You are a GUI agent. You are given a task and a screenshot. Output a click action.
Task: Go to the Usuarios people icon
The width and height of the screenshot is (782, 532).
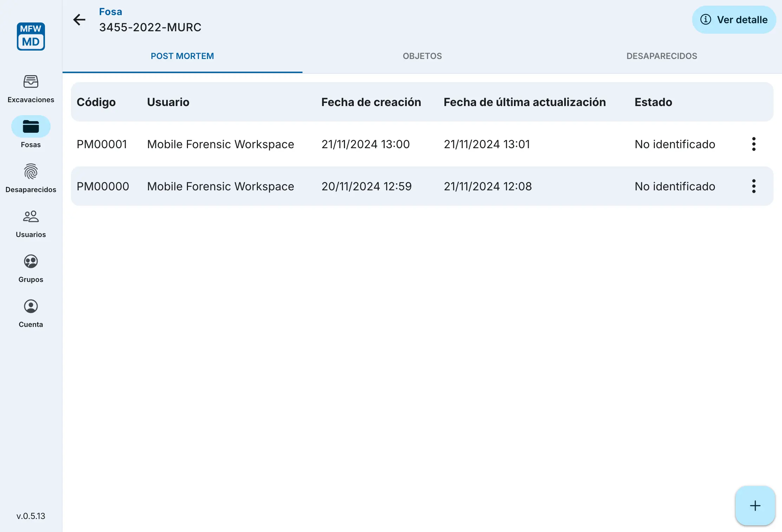point(31,217)
